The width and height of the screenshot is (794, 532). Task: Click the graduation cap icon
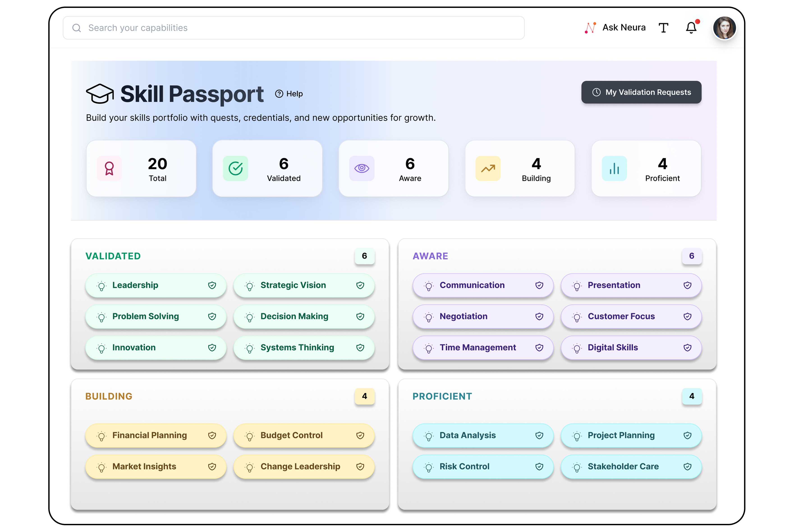pos(100,94)
